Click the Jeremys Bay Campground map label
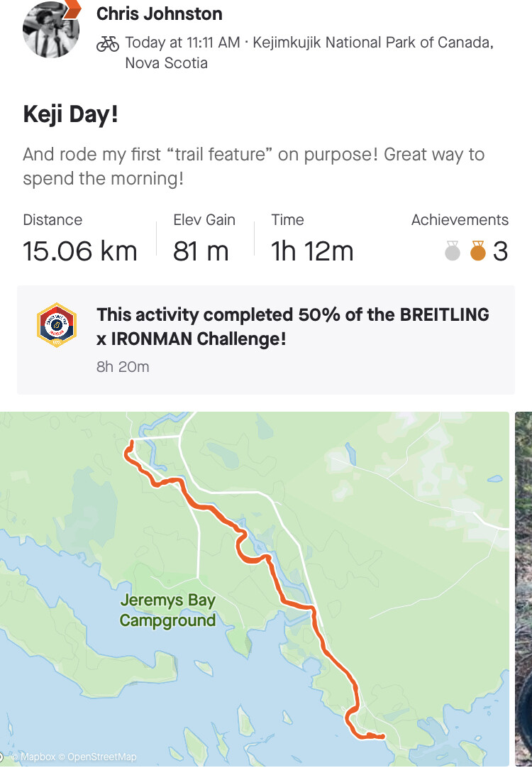 point(167,610)
